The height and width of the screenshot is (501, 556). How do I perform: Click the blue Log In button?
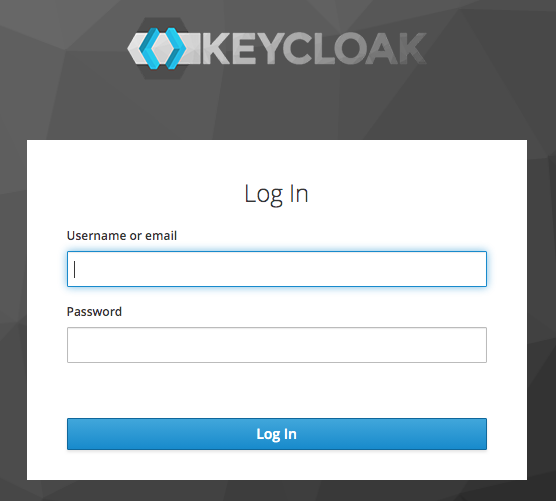277,434
